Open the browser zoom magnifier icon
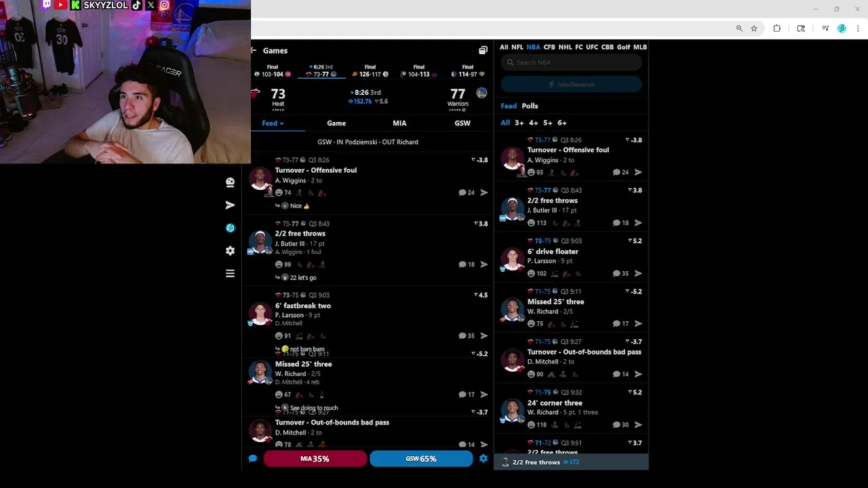This screenshot has height=488, width=868. click(739, 28)
